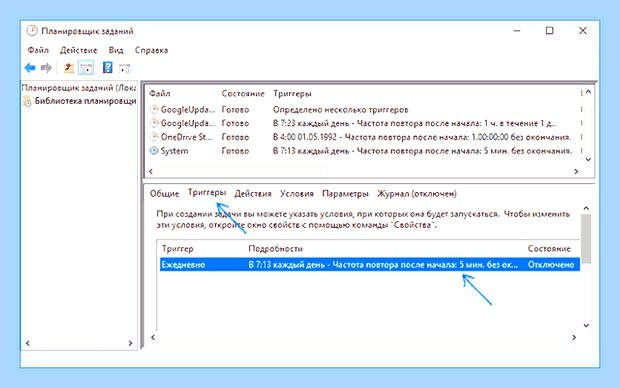Click 'Определено несколько триггеров' cell
This screenshot has width=620, height=388.
tap(340, 110)
